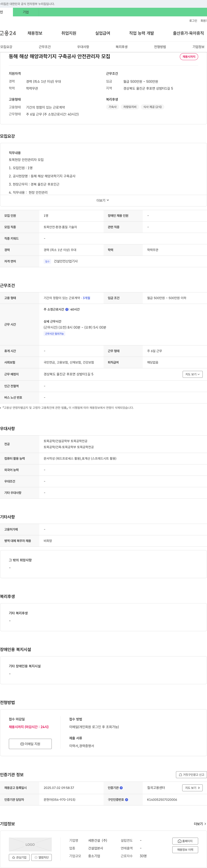Jump to 기업정보 section tab
Viewport: 207px width, 868px height.
pos(198,47)
